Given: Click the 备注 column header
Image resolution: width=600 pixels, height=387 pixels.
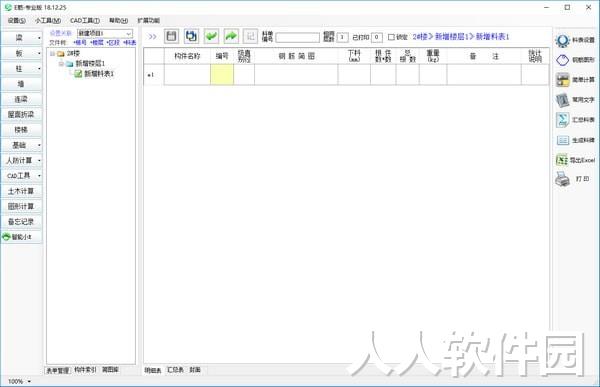Looking at the screenshot, I should click(484, 56).
